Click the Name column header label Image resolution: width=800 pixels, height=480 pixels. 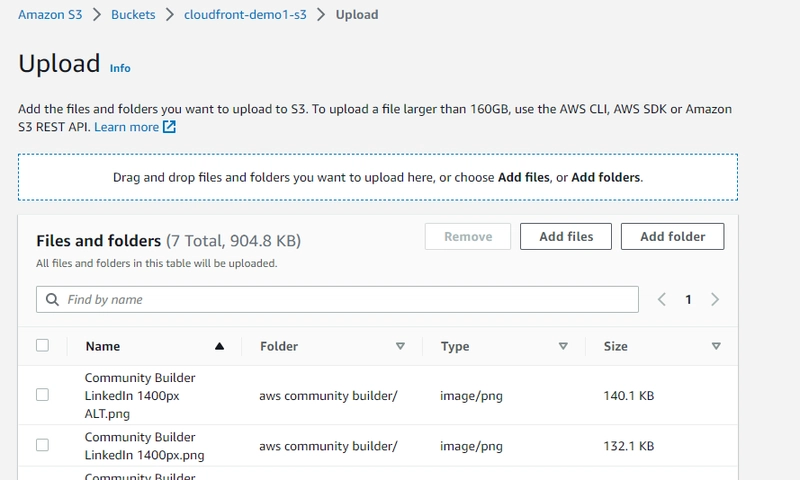[x=103, y=346]
